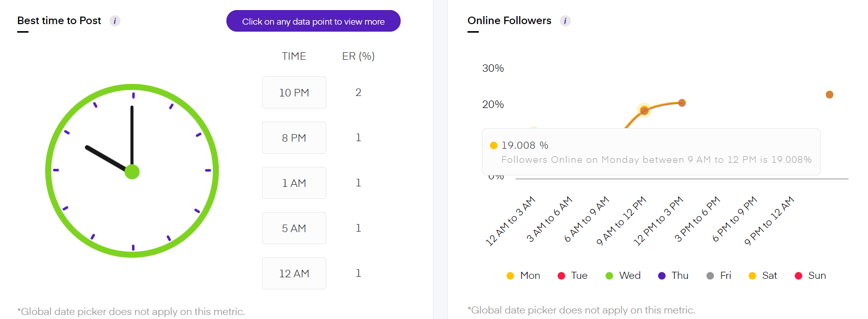Click the green clock center dot
The image size is (868, 319).
(132, 172)
